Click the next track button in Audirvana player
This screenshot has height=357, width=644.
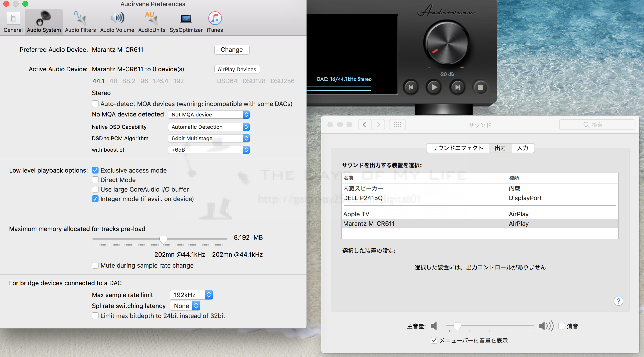(457, 87)
